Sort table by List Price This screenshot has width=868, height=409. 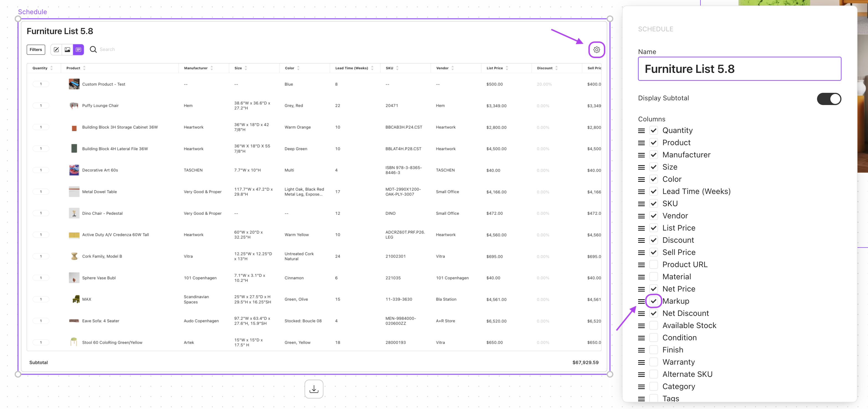coord(507,68)
